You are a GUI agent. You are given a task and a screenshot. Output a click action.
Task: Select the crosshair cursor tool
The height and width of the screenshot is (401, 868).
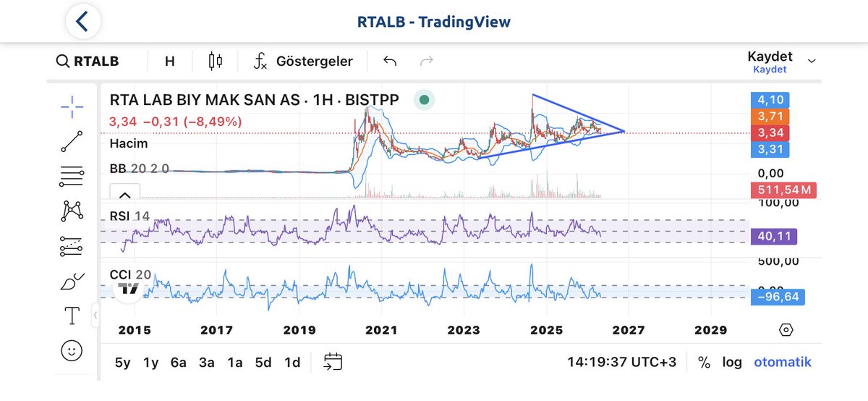(72, 107)
